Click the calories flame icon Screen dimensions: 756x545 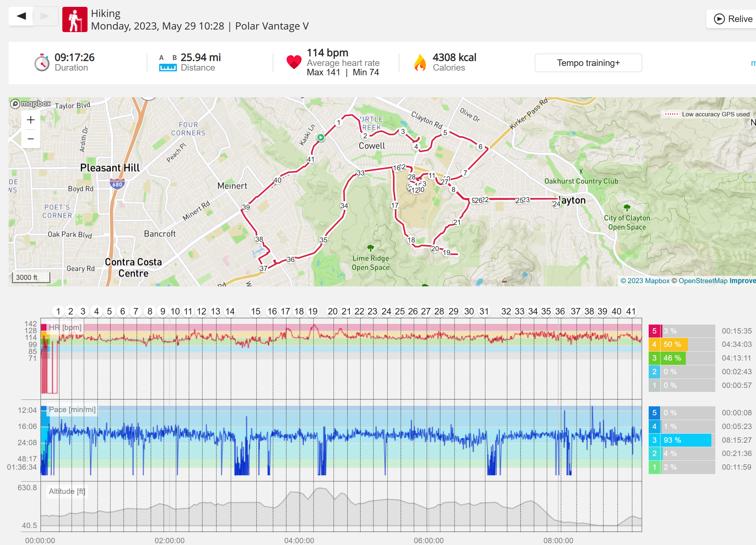tap(420, 62)
